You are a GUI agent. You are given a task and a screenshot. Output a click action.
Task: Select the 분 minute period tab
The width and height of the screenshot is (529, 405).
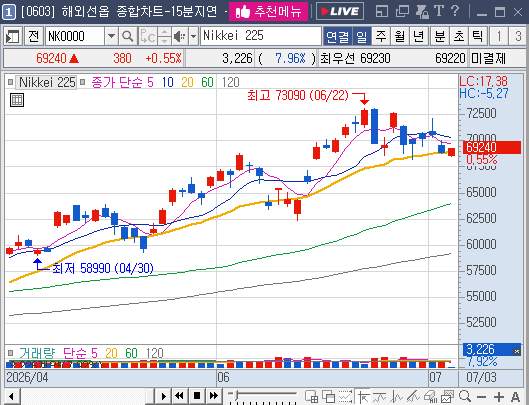click(440, 36)
